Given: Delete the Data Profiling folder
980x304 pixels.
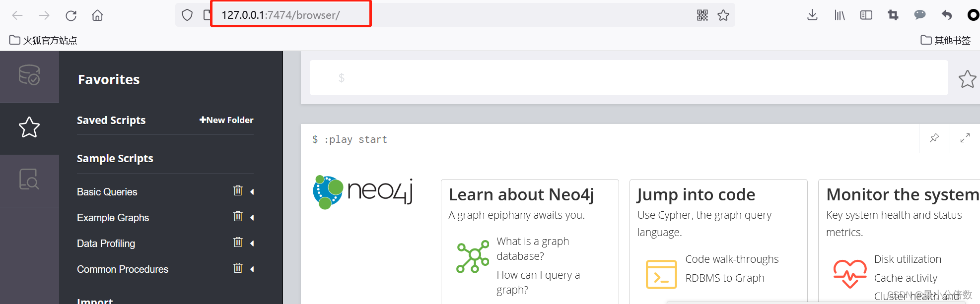Looking at the screenshot, I should [238, 242].
